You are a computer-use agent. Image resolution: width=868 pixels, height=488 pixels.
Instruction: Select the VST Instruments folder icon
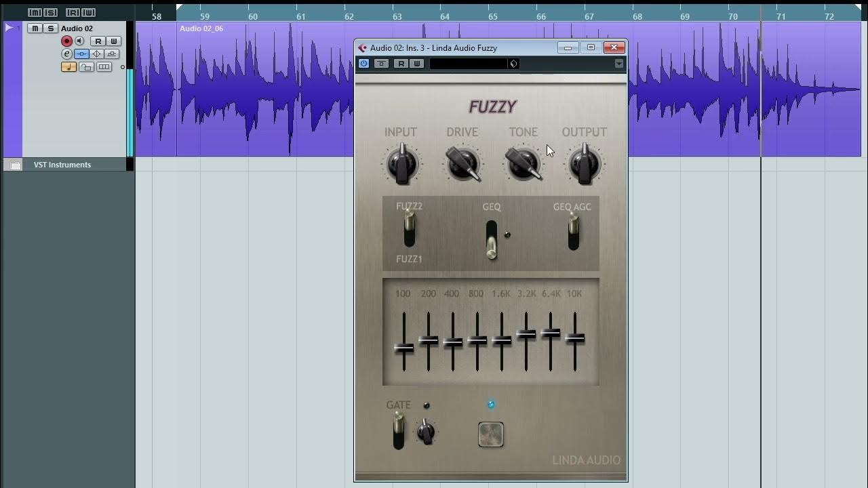tap(15, 165)
